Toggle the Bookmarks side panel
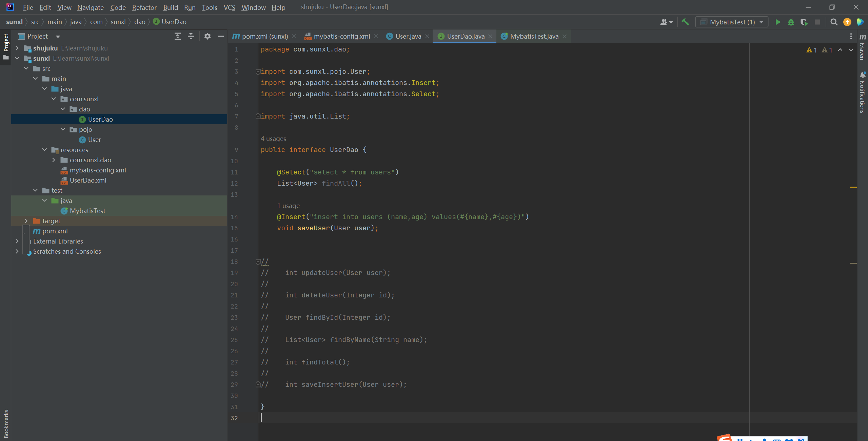Image resolution: width=868 pixels, height=441 pixels. (6, 423)
